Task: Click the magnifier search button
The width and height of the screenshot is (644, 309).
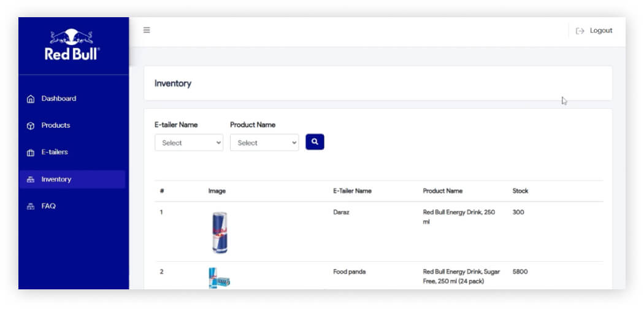Action: pos(315,142)
